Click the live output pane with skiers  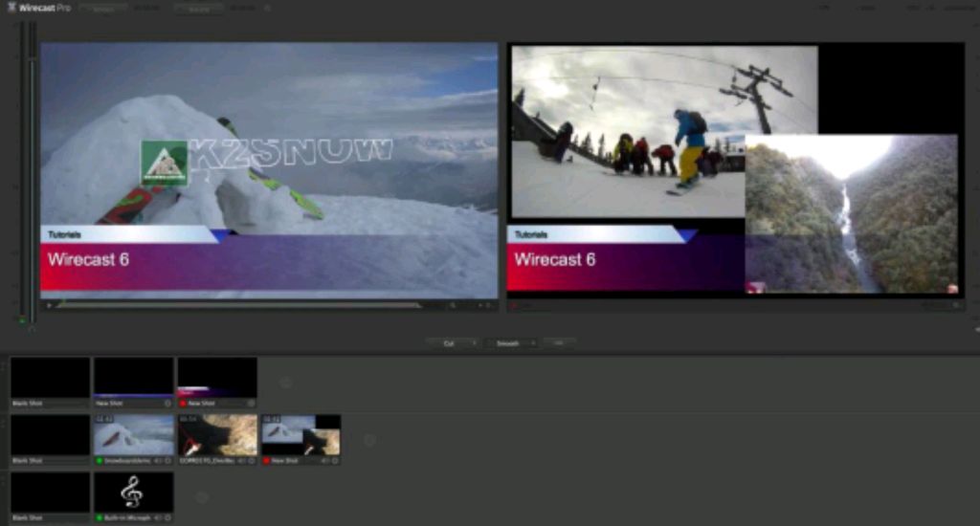tap(736, 170)
